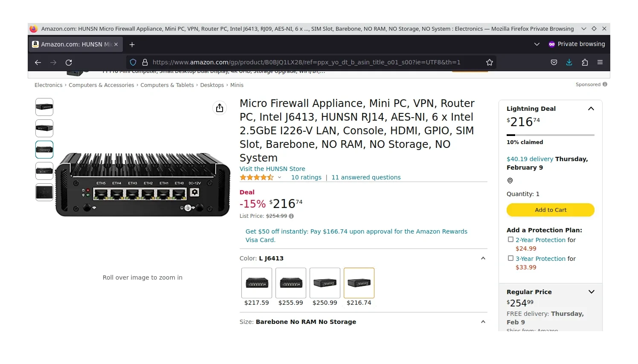
Task: Open the 2-Year Protection link
Action: tap(540, 240)
